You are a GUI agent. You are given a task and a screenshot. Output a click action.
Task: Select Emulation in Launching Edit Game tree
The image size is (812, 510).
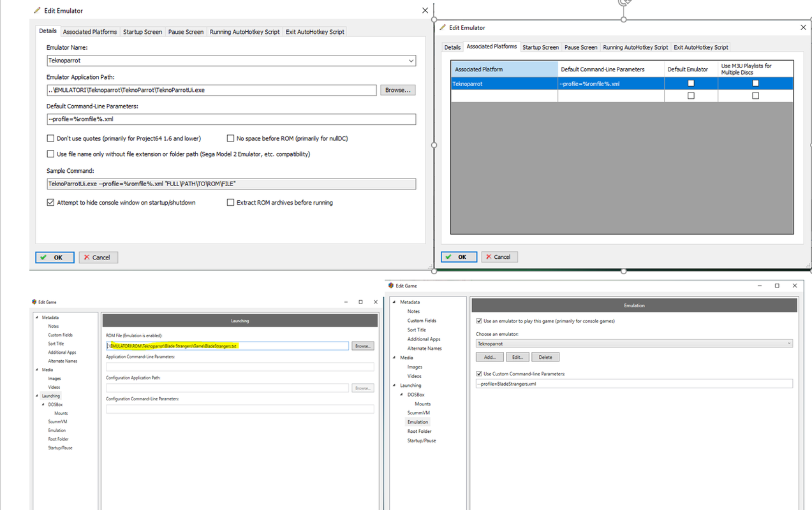57,430
